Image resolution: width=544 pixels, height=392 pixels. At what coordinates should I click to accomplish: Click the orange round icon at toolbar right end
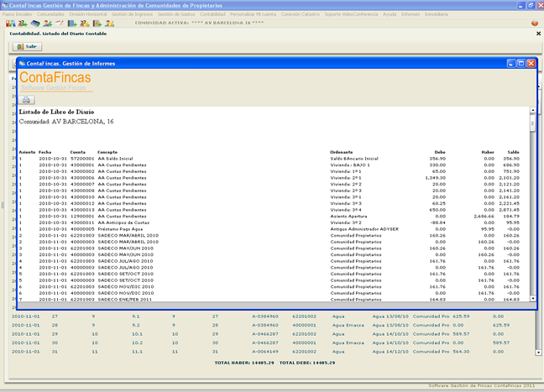pyautogui.click(x=535, y=24)
